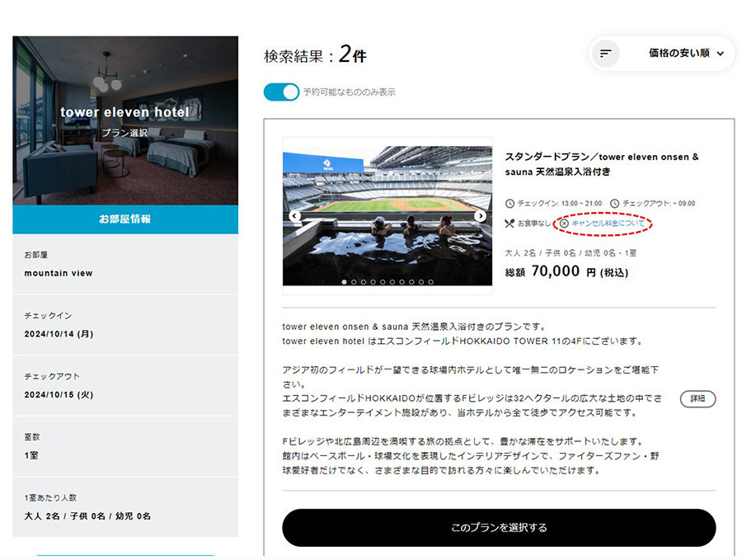The image size is (742, 560).
Task: Toggle 予約可能なもののみ表示 switch
Action: [281, 92]
